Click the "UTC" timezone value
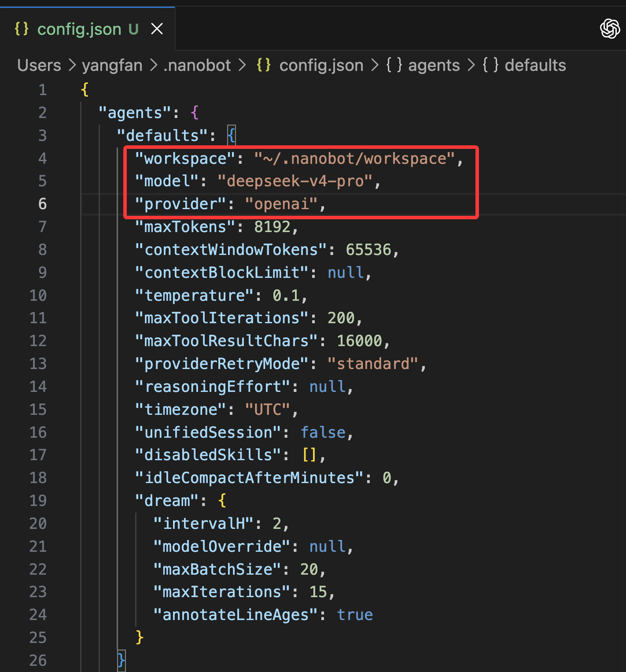Viewport: 626px width, 672px height. [268, 410]
